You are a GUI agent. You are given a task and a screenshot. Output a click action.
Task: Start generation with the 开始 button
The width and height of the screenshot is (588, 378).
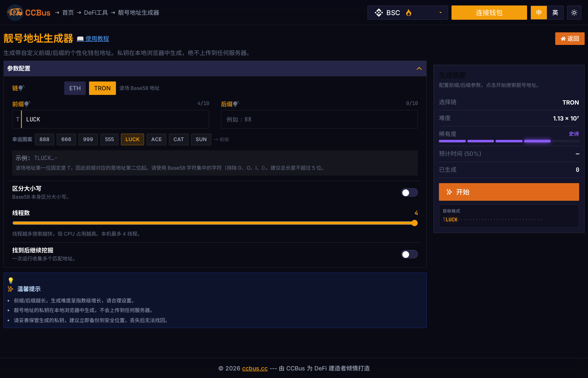click(x=509, y=192)
